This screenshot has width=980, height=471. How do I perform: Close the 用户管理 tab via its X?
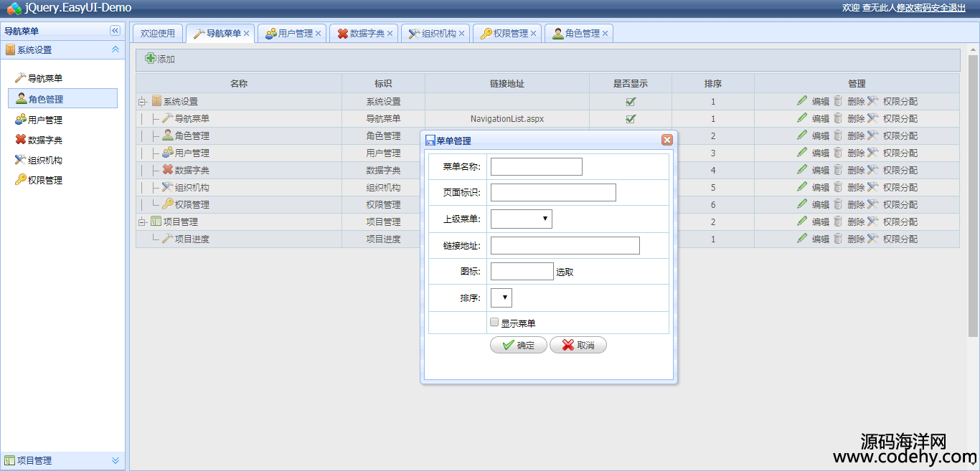click(319, 34)
